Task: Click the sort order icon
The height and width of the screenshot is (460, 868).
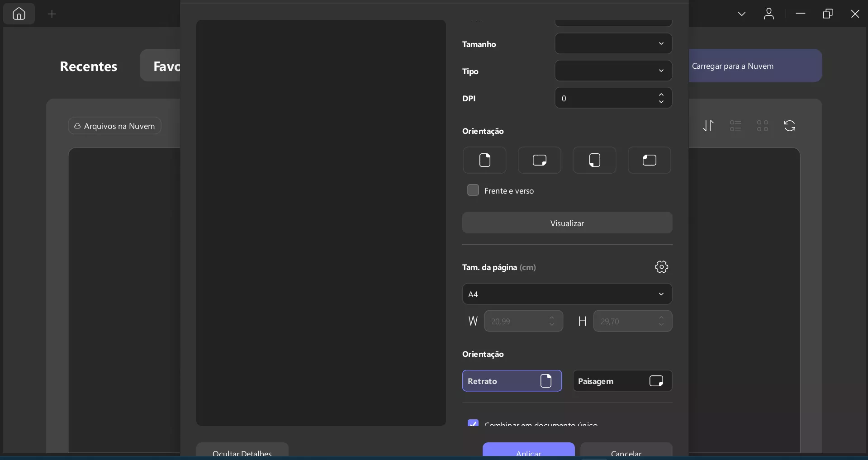Action: (x=708, y=126)
